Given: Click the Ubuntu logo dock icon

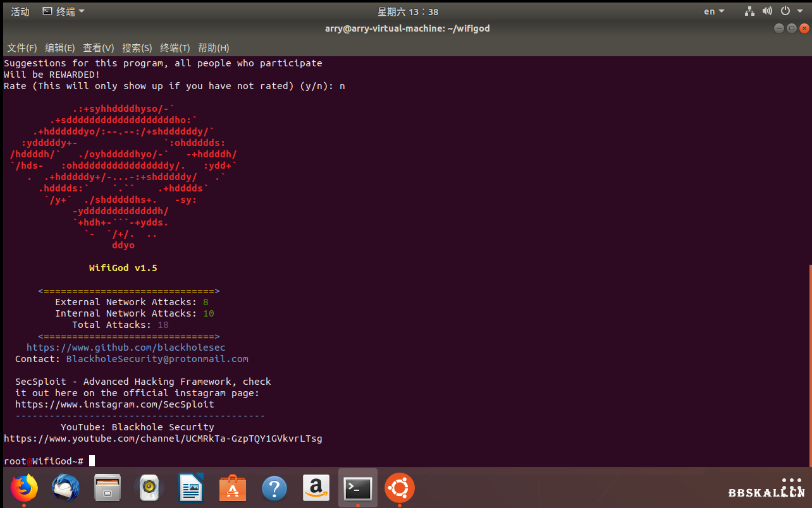Looking at the screenshot, I should (x=400, y=488).
